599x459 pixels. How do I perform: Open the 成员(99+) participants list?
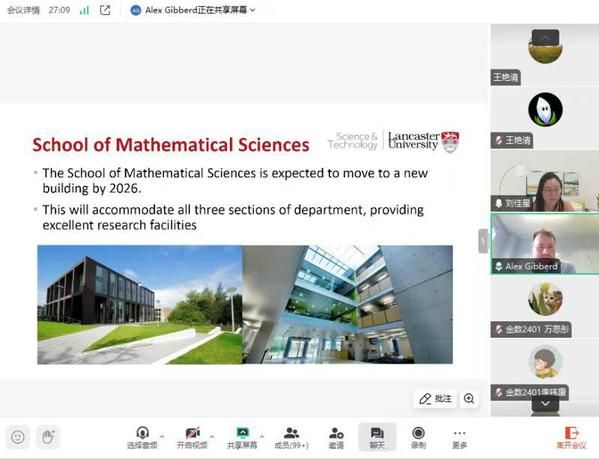[291, 437]
